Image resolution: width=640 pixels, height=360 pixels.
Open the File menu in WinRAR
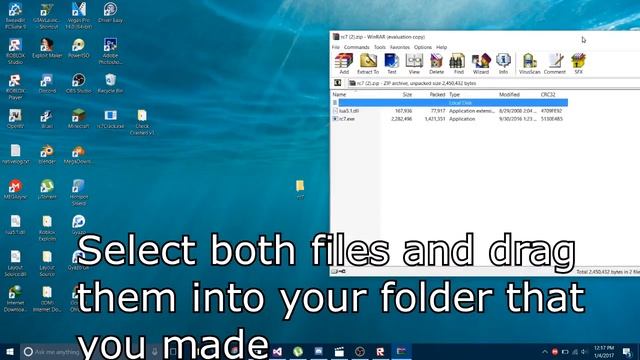point(336,47)
